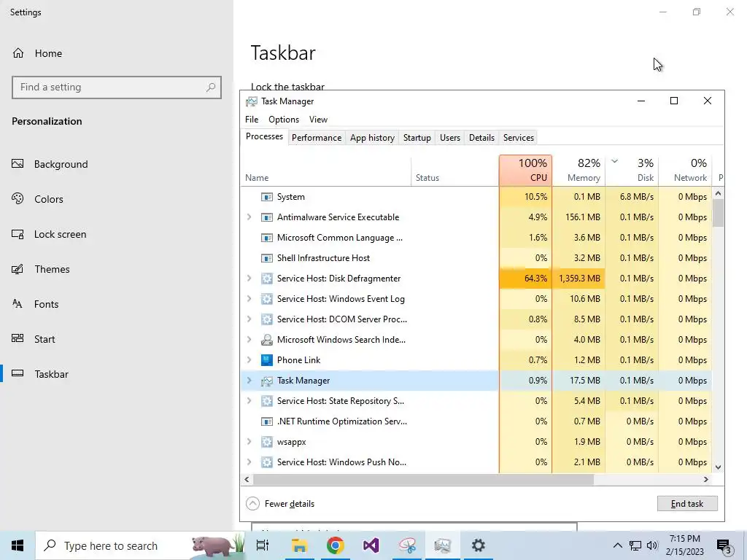Click the Task Manager row icon
Image resolution: width=747 pixels, height=560 pixels.
267,381
